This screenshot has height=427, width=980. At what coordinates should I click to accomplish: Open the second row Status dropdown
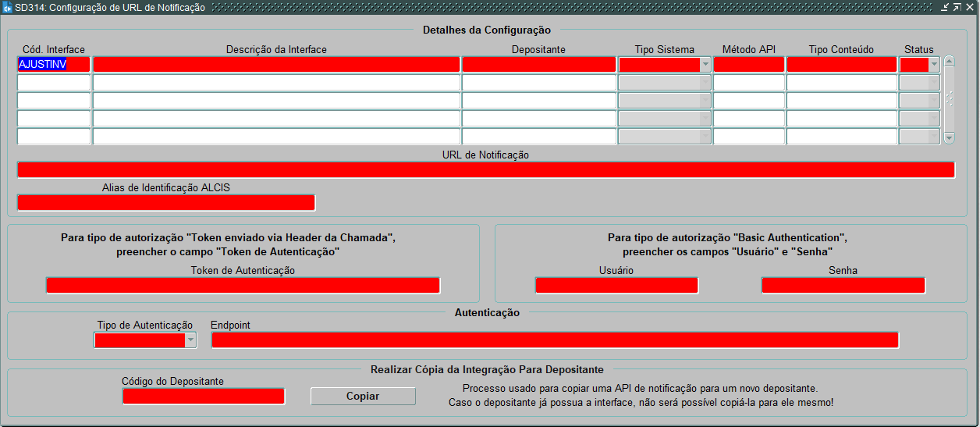pos(934,83)
